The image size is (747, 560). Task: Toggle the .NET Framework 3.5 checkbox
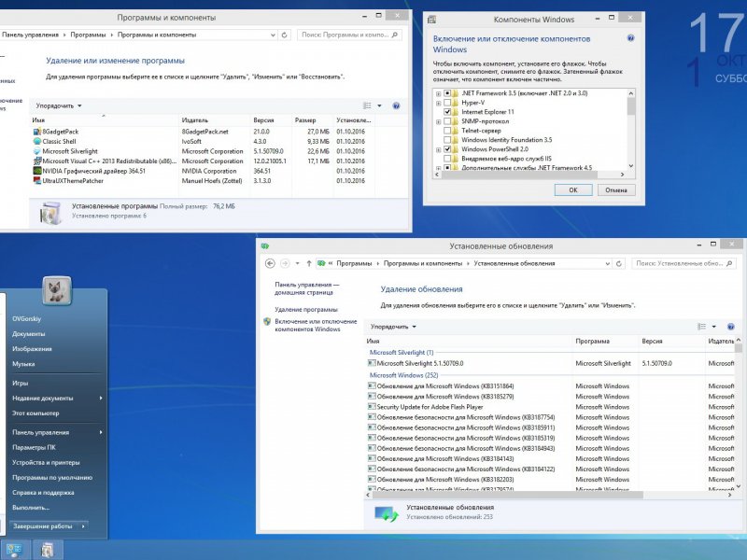click(447, 93)
